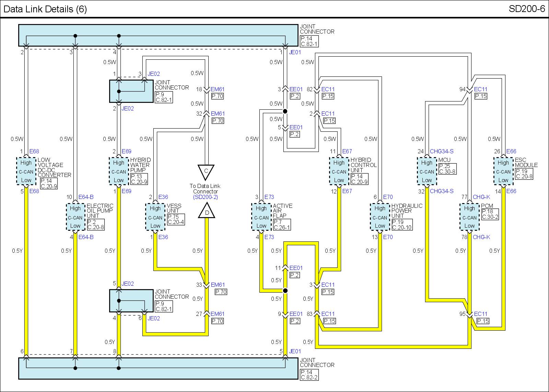This screenshot has width=549, height=392.
Task: Select the Hydraulic Power Unit module box
Action: (380, 217)
